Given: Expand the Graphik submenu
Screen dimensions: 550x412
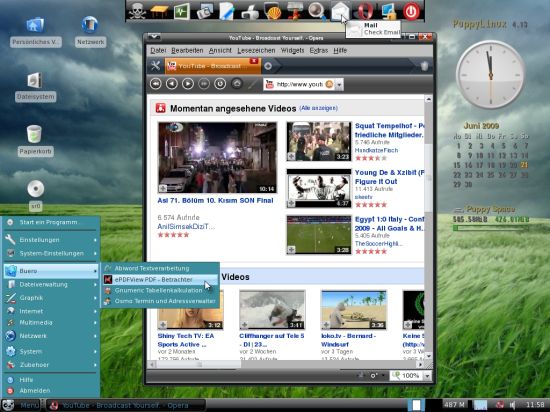Looking at the screenshot, I should (x=51, y=298).
